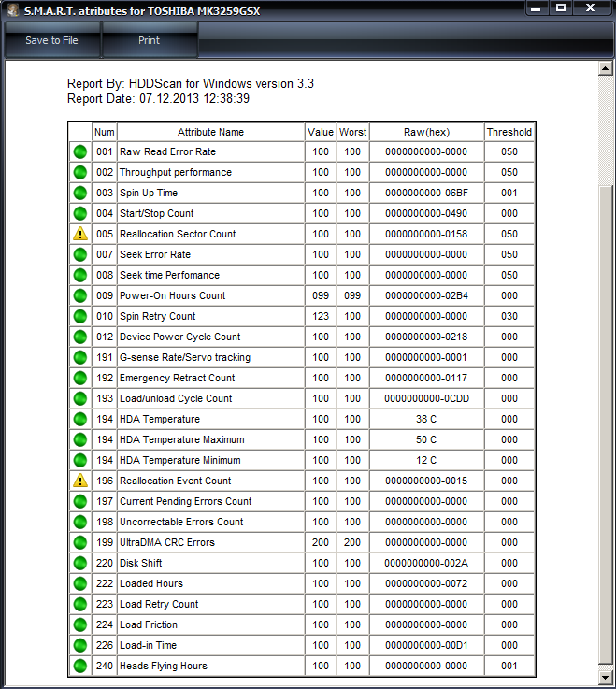
Task: Click green status icon for Throughput performance
Action: point(80,172)
